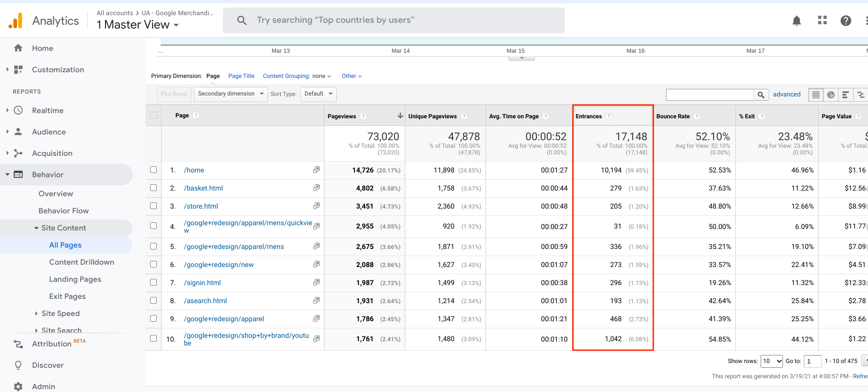This screenshot has height=392, width=868.
Task: Check the /store.html row checkbox
Action: click(x=153, y=206)
